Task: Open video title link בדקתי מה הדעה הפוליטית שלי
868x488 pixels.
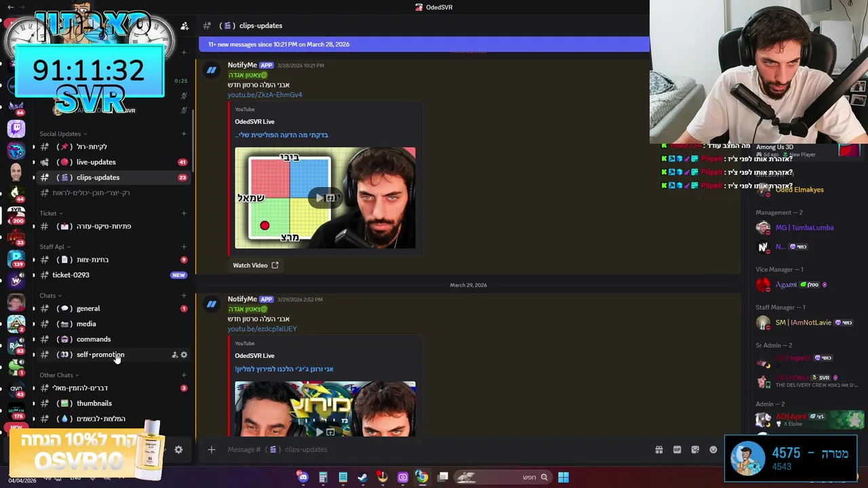Action: tap(282, 135)
